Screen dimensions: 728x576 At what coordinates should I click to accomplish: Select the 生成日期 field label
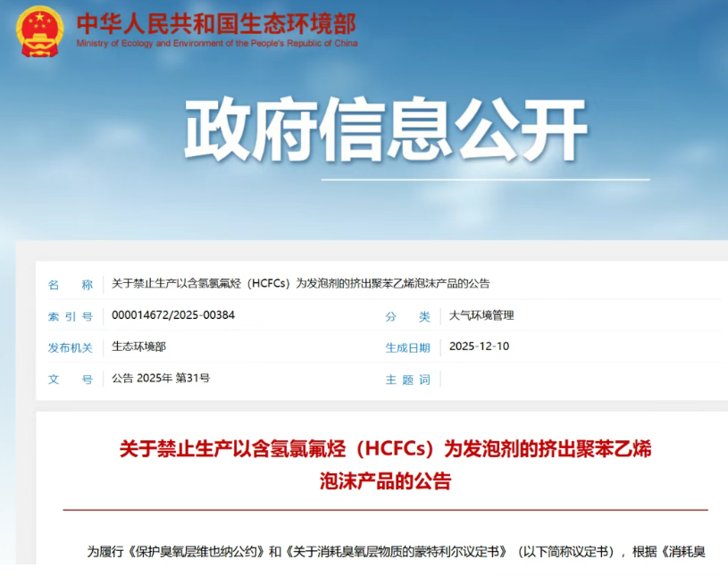pos(407,347)
